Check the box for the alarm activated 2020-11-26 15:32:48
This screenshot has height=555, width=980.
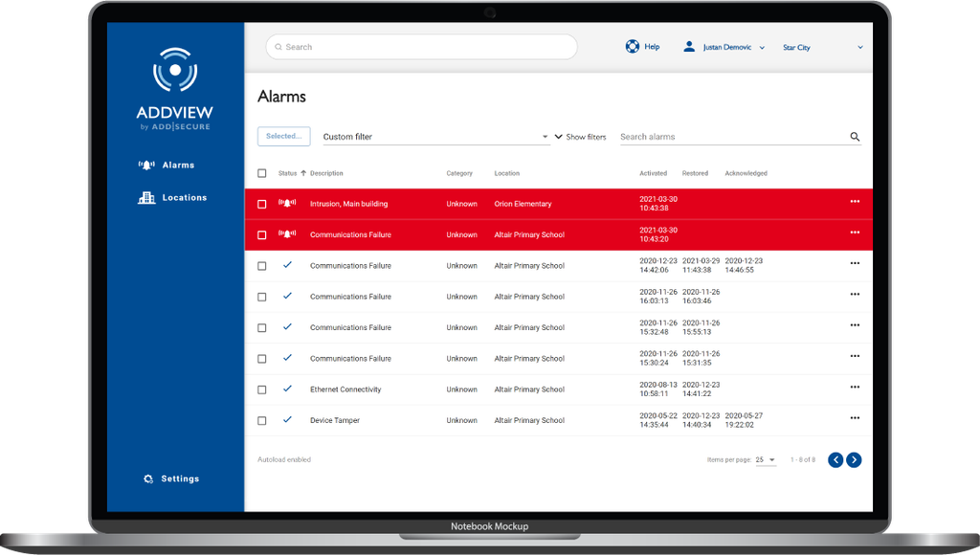[x=262, y=328]
